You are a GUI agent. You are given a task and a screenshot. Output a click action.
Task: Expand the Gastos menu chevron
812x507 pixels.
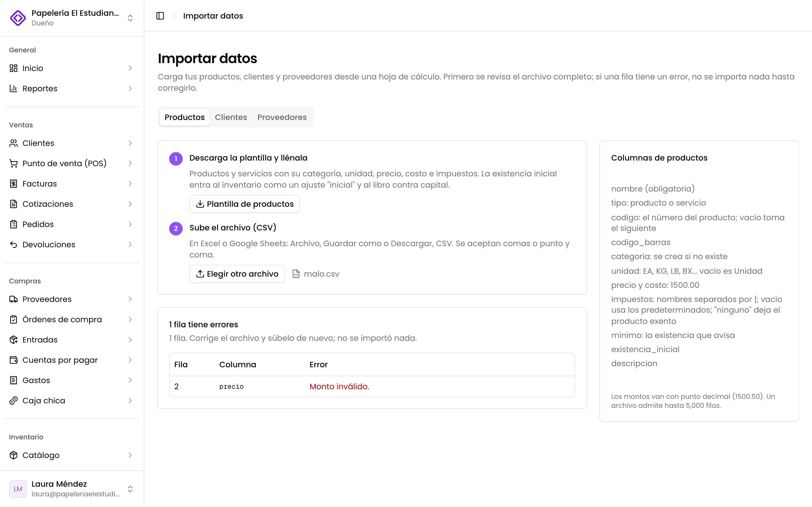click(x=130, y=380)
